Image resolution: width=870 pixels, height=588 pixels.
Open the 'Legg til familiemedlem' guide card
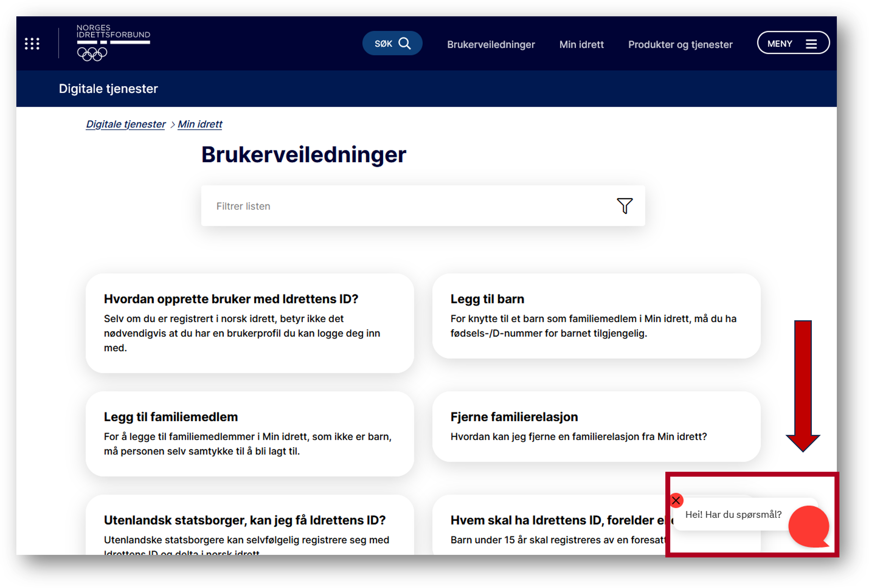(x=250, y=433)
